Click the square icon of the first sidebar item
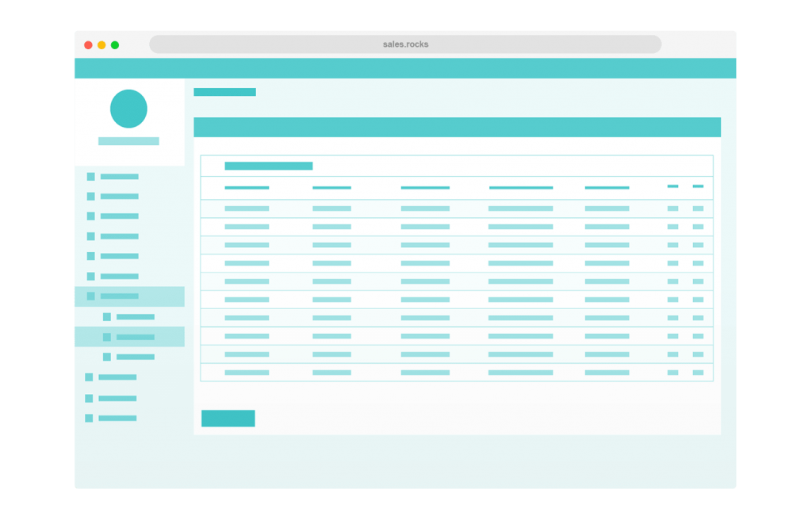The image size is (812, 524). [x=91, y=177]
